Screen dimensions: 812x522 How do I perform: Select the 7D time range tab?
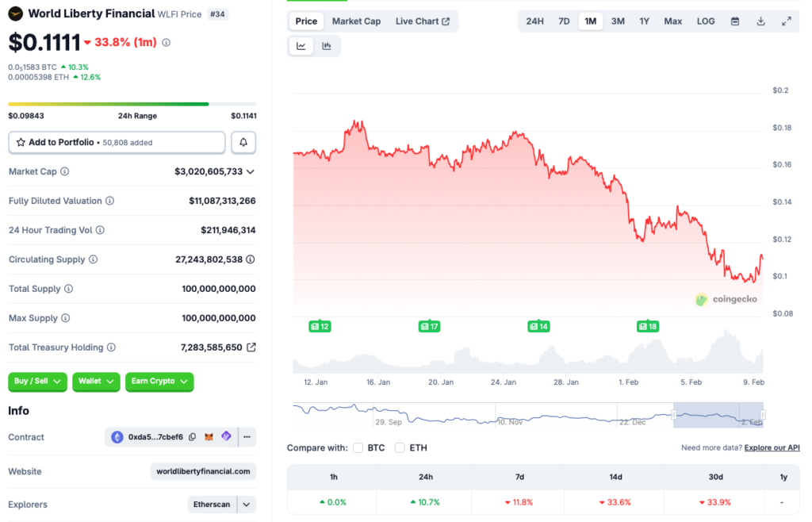[x=564, y=21]
